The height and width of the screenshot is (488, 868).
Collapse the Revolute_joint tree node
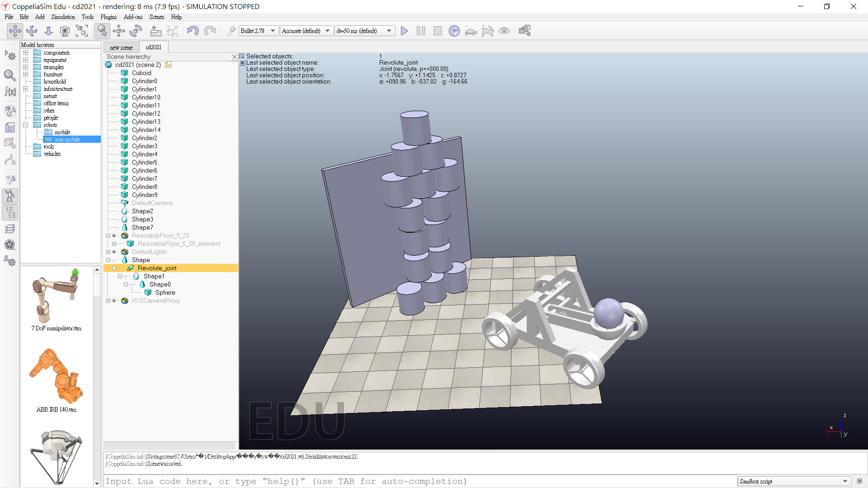tap(114, 268)
